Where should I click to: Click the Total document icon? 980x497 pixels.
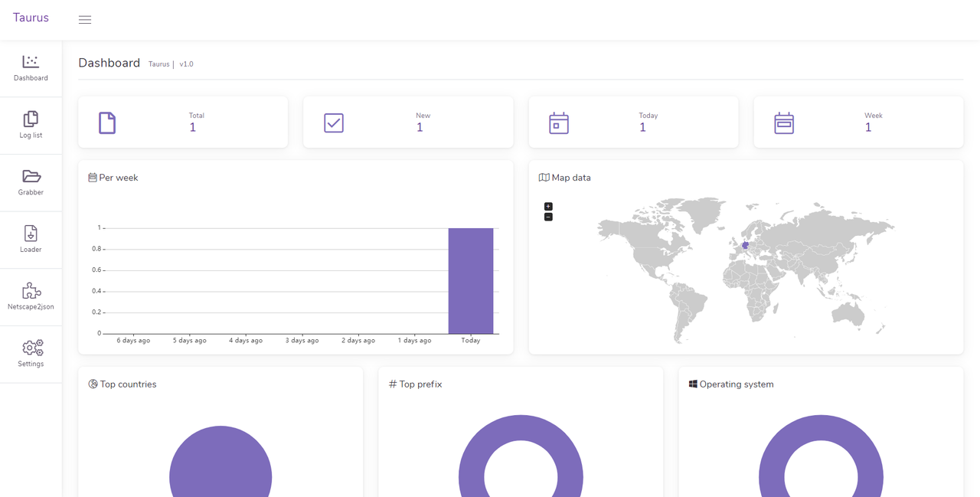[107, 123]
